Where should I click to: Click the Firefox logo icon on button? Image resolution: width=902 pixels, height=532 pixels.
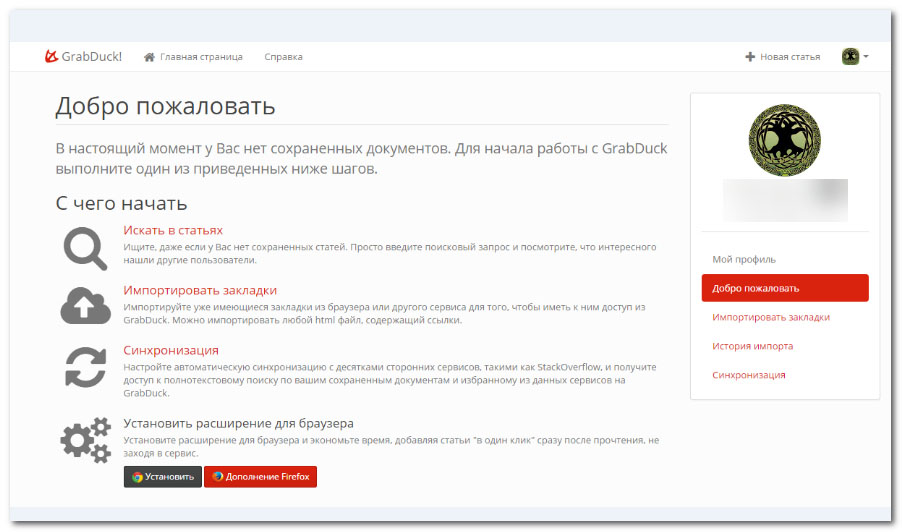pos(217,476)
